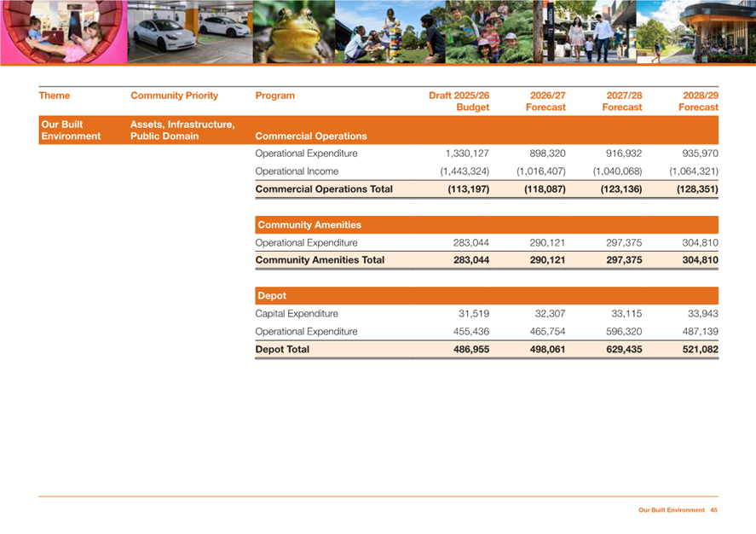Click the Depot Total label
Viewport: 756px width, 534px height.
click(x=282, y=349)
